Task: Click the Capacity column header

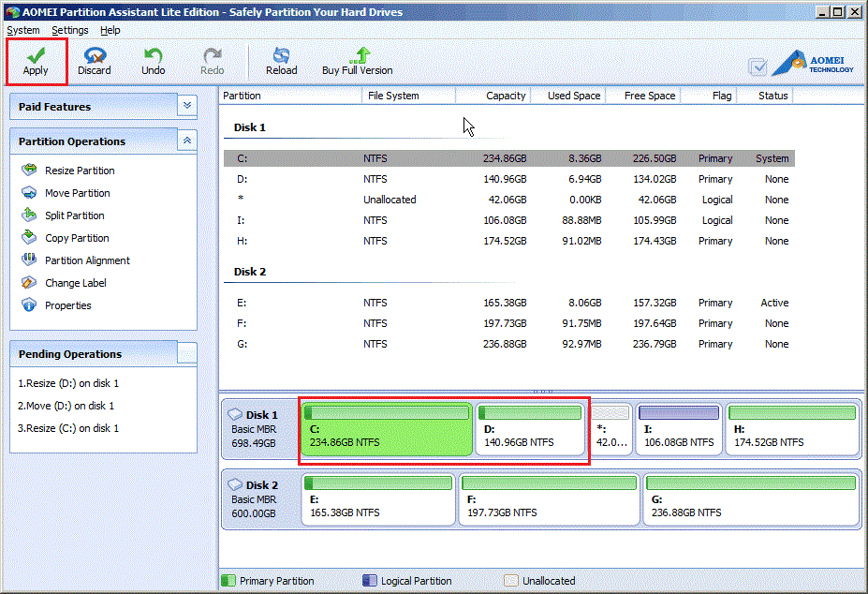Action: tap(506, 96)
